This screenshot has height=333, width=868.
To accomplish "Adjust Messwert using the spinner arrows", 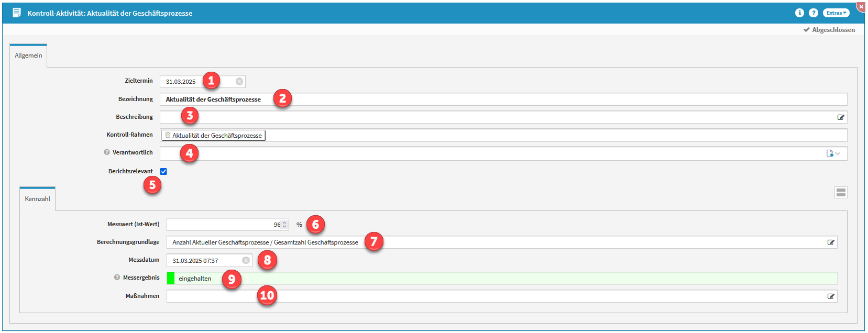I will coord(284,225).
